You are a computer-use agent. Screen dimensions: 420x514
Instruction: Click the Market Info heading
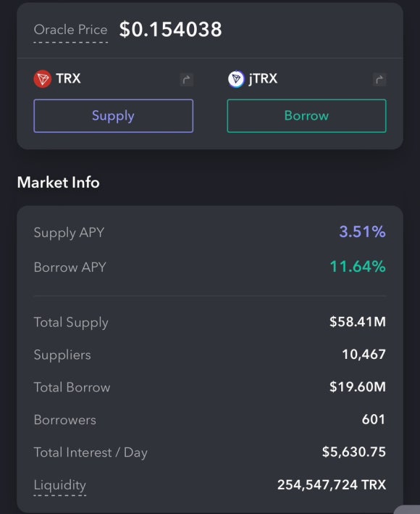[58, 182]
